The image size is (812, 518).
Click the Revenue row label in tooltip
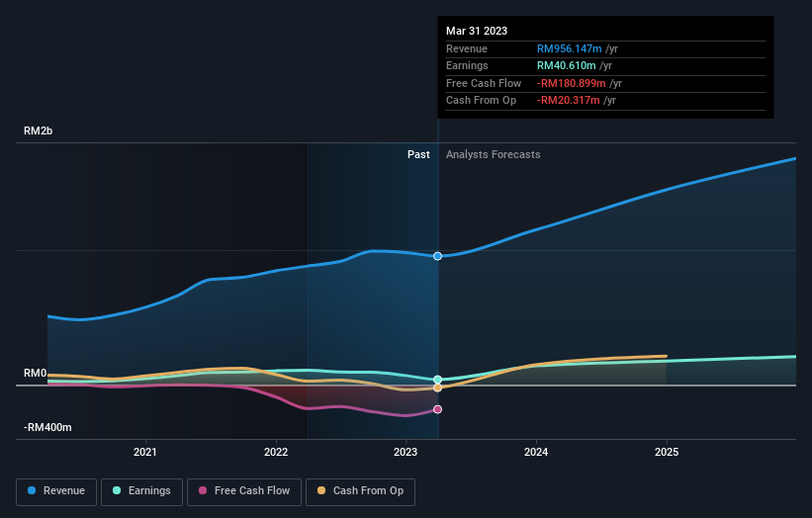(x=467, y=48)
